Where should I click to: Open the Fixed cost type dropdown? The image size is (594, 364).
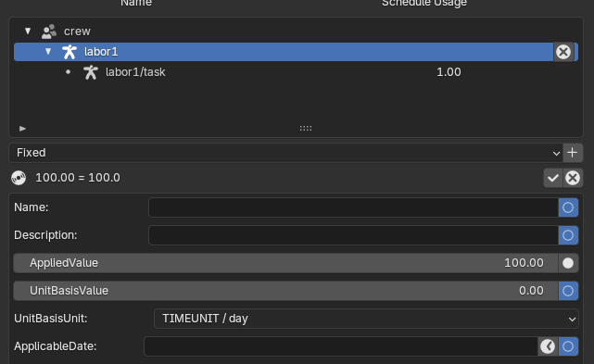(x=285, y=153)
